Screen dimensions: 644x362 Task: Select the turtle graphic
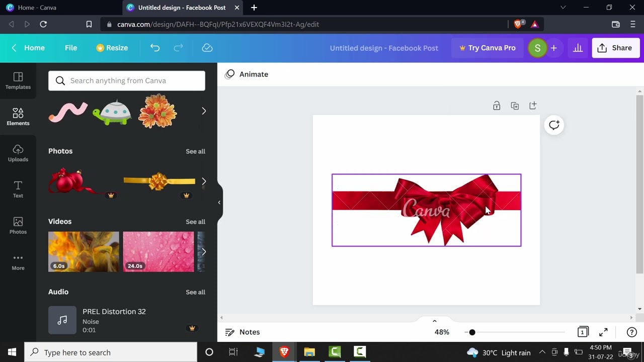112,112
